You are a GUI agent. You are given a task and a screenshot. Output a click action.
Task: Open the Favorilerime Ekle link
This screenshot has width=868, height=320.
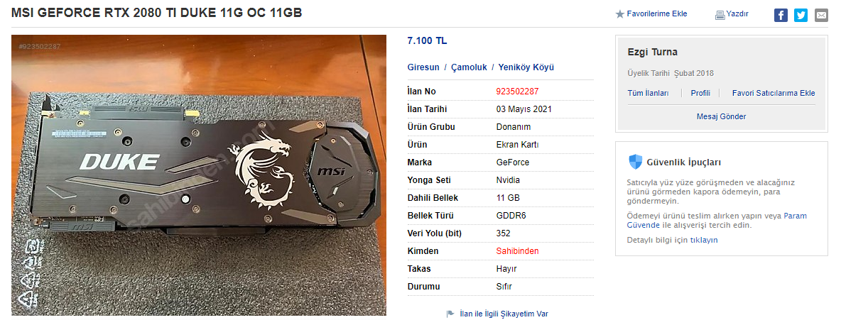point(656,14)
